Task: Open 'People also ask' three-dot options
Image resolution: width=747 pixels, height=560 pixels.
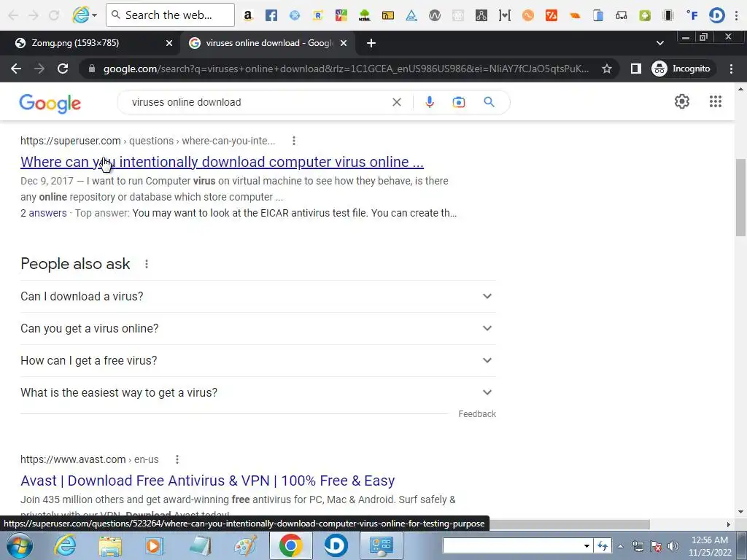Action: [147, 264]
